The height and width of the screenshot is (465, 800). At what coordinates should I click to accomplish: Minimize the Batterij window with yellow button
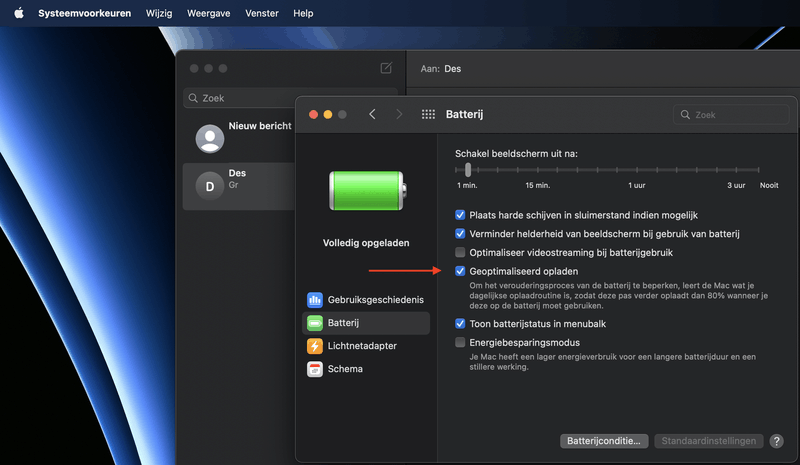(328, 114)
